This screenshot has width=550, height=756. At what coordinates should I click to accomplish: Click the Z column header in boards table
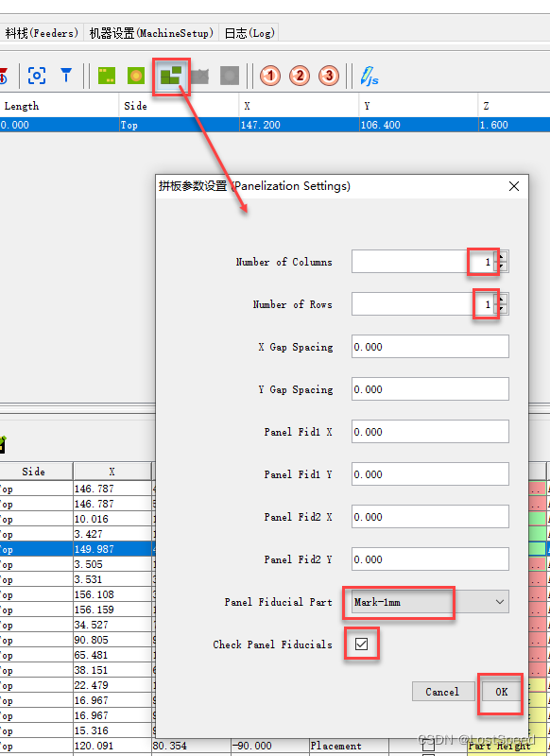tap(514, 106)
